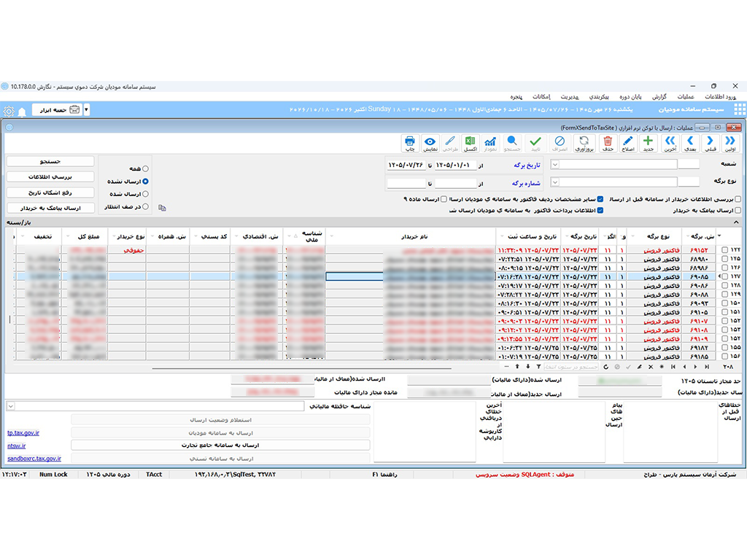Open the شعبه (branch) dropdown

pyautogui.click(x=555, y=164)
